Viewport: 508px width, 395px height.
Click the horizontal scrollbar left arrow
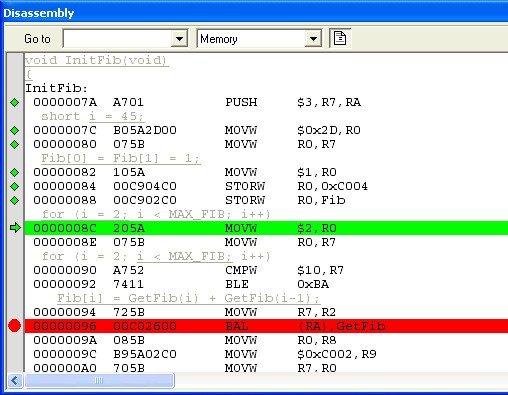[15, 380]
